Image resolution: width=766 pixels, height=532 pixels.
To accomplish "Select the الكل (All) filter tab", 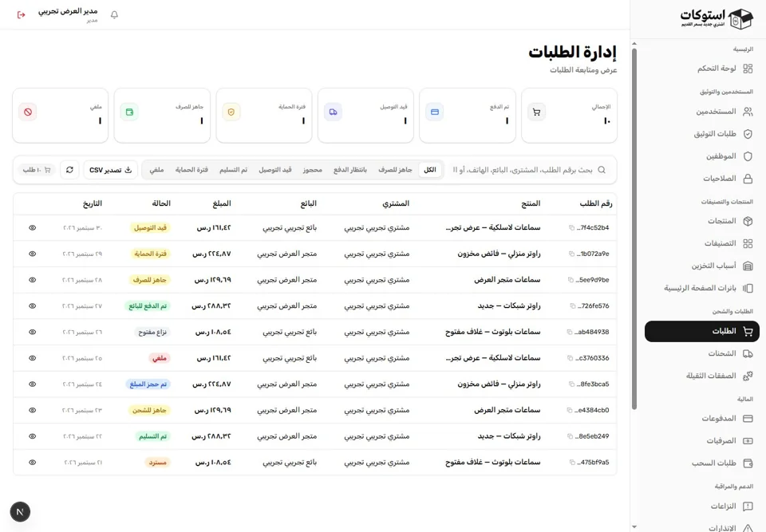I will pyautogui.click(x=430, y=170).
